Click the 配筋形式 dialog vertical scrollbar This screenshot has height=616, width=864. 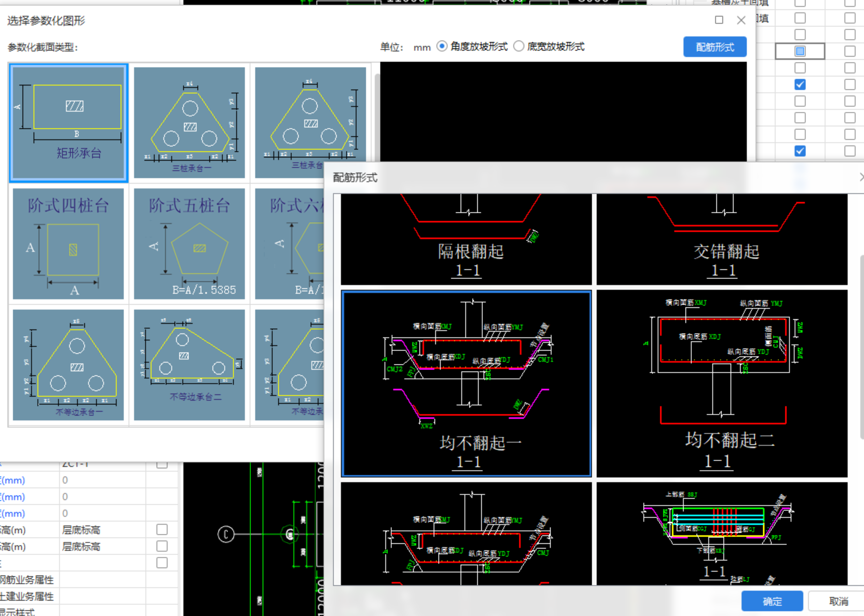tap(861, 347)
